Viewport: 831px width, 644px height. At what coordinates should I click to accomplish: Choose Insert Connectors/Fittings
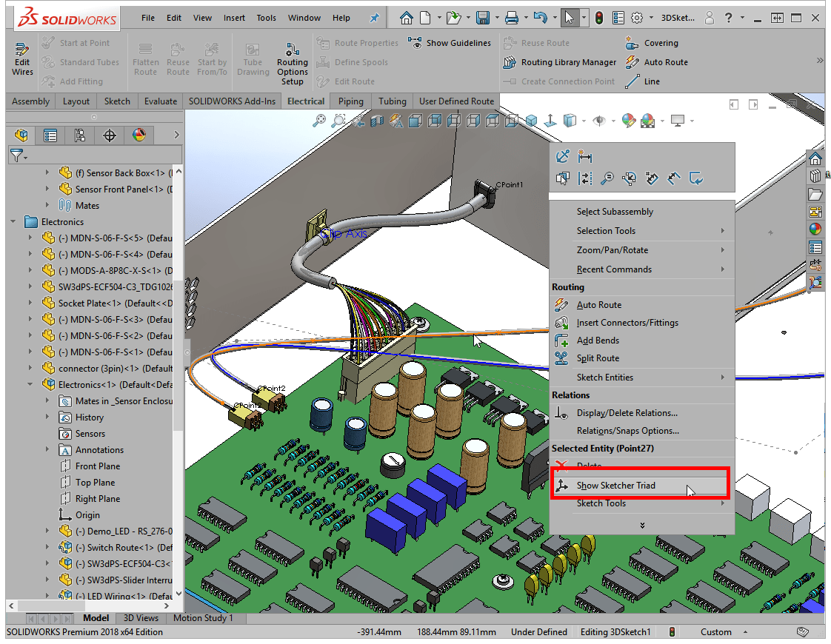point(642,323)
